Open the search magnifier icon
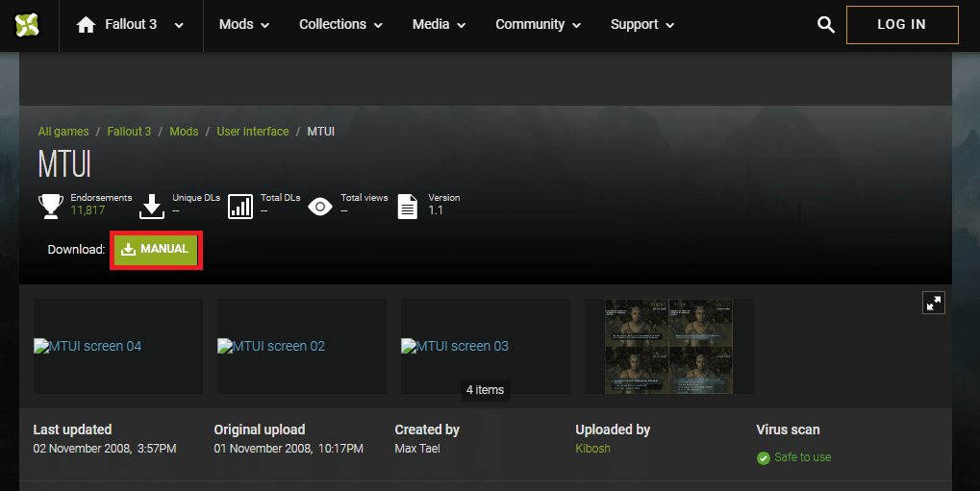This screenshot has height=491, width=980. [825, 24]
